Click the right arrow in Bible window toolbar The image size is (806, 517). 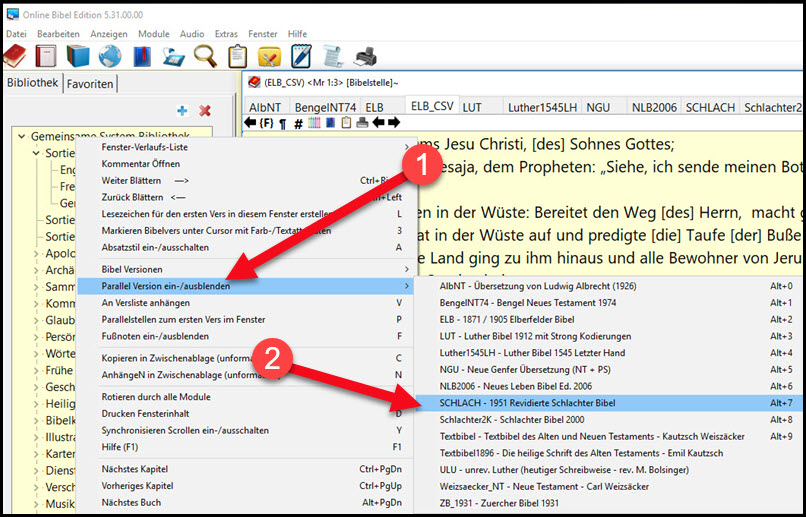tap(394, 123)
